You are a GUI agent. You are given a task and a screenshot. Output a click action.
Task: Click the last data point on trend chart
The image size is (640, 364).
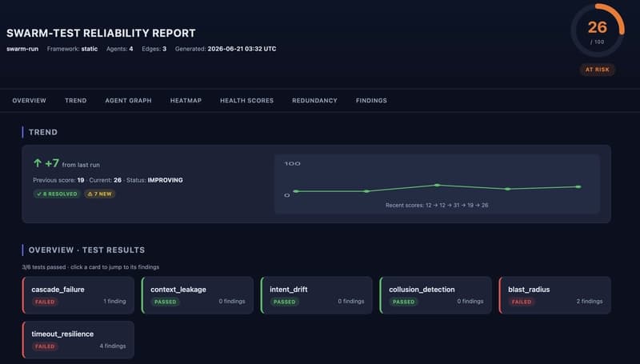click(578, 187)
